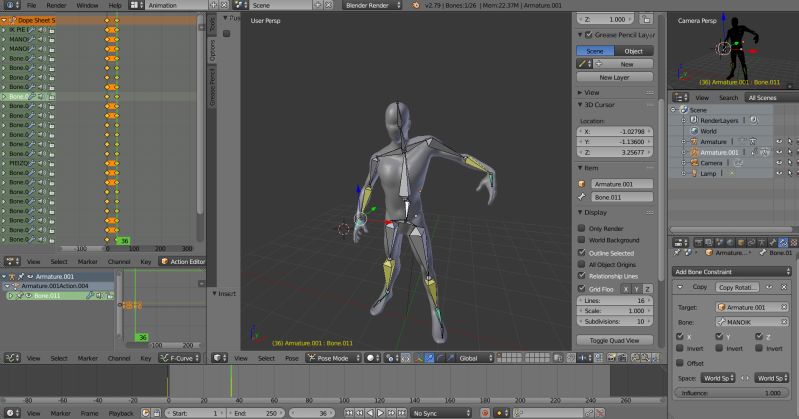Open the Action Editor mode dropdown
The image size is (799, 419).
coord(182,261)
